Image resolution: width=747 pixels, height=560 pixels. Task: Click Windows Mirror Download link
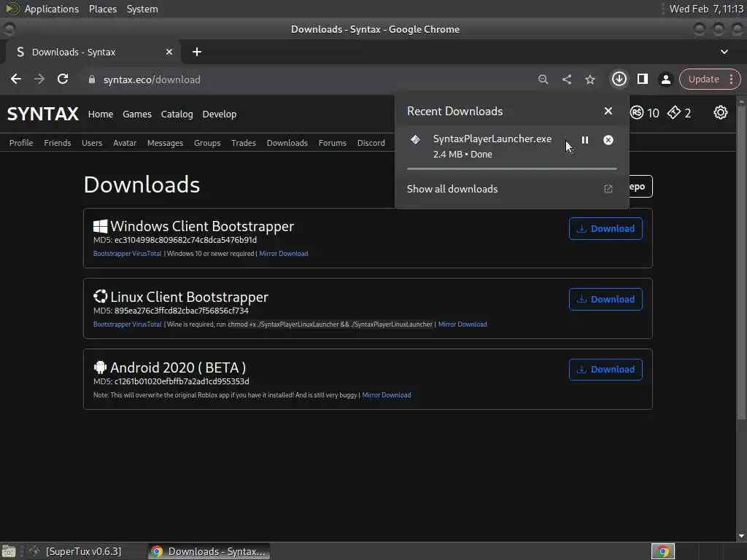284,254
